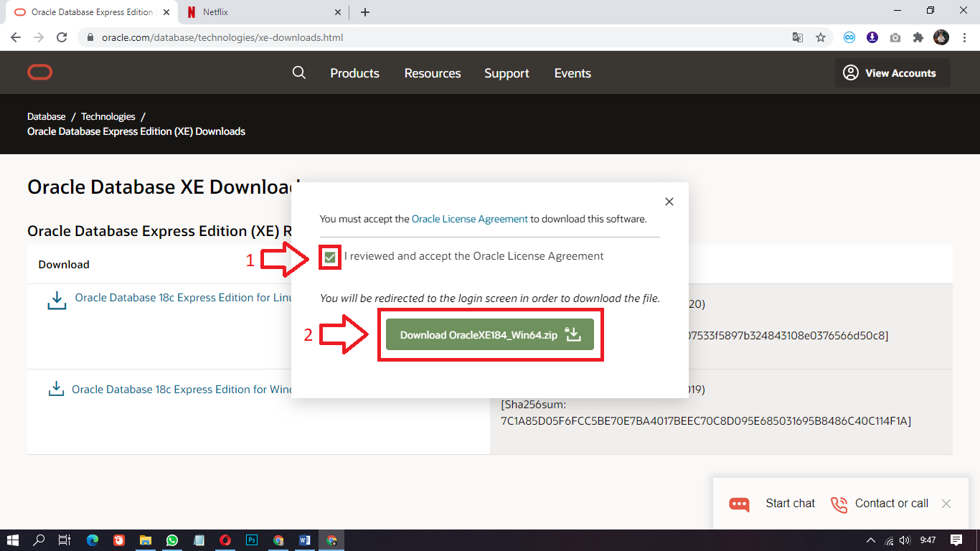Open the Support menu

507,72
